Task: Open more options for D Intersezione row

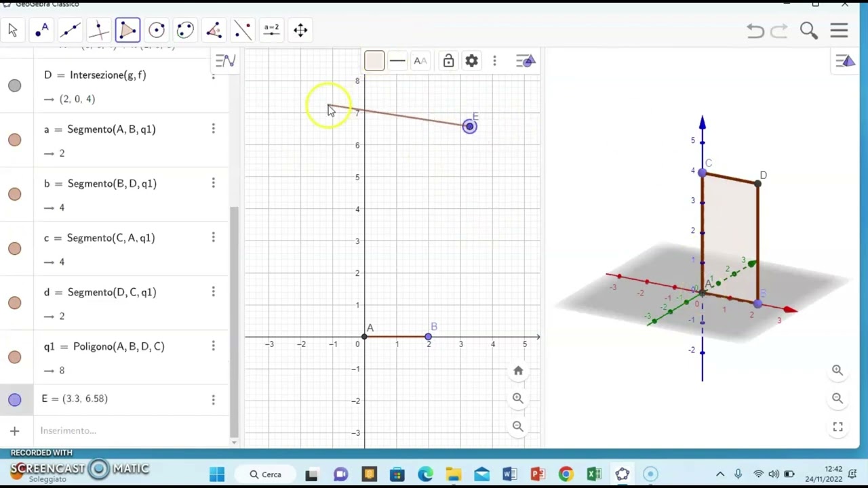Action: [213, 75]
